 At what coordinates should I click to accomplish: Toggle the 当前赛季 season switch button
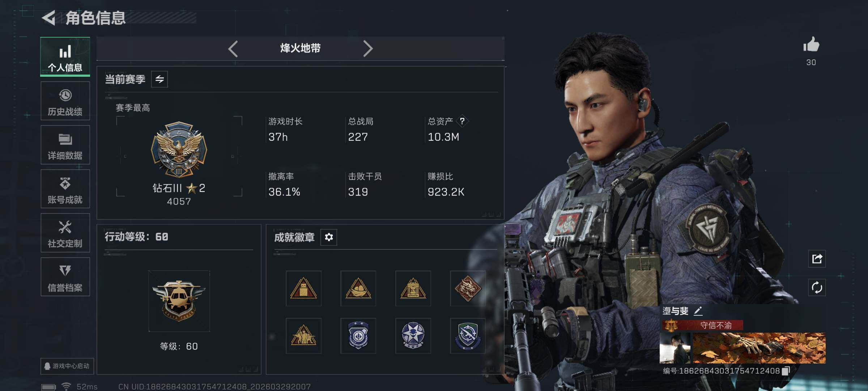pos(159,79)
